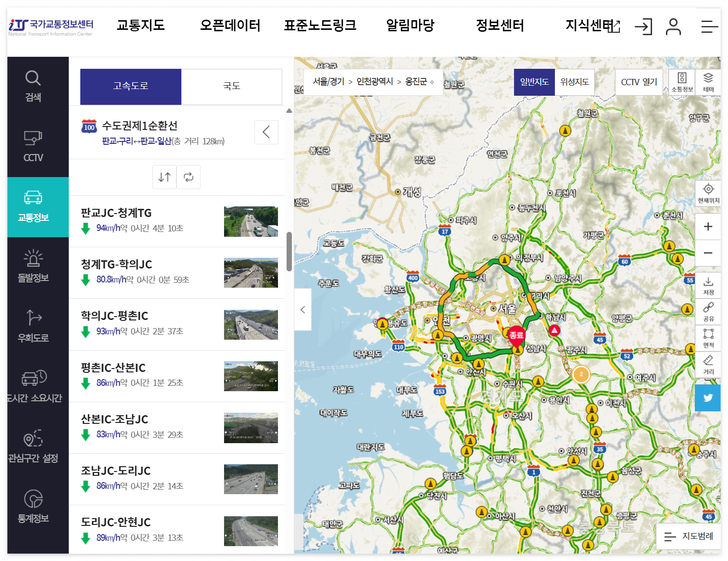Toggle the 테마 map theme overlay
The width and height of the screenshot is (728, 561).
click(x=708, y=82)
